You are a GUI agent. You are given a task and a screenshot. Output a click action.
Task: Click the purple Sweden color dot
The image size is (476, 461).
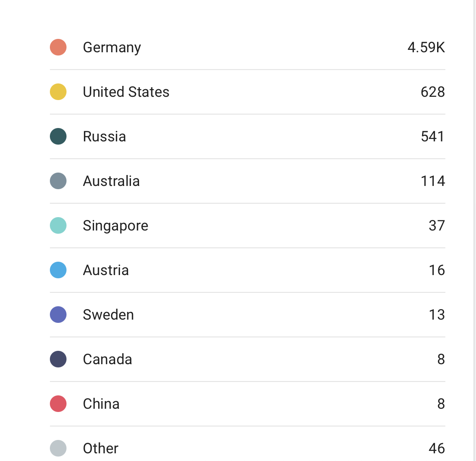[x=58, y=315]
